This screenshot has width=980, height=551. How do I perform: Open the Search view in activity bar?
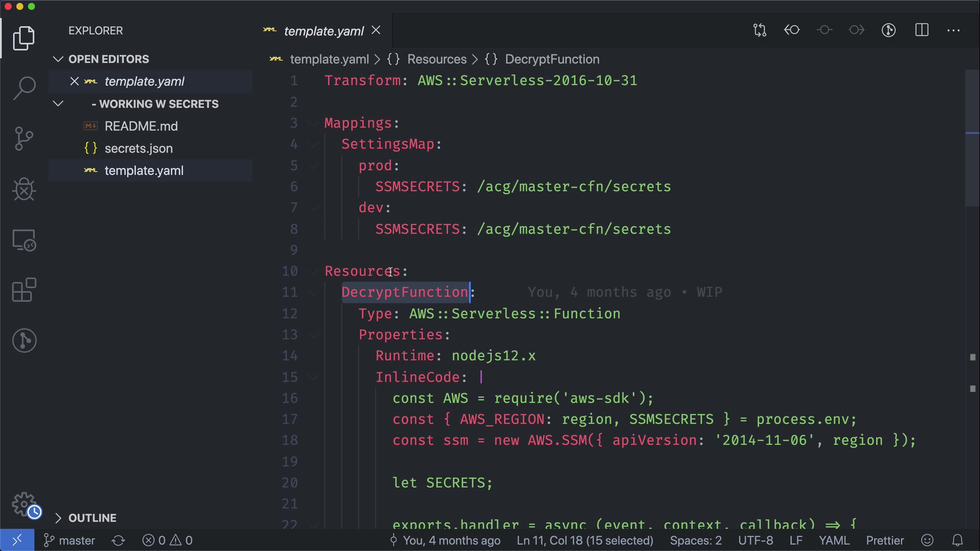tap(24, 88)
